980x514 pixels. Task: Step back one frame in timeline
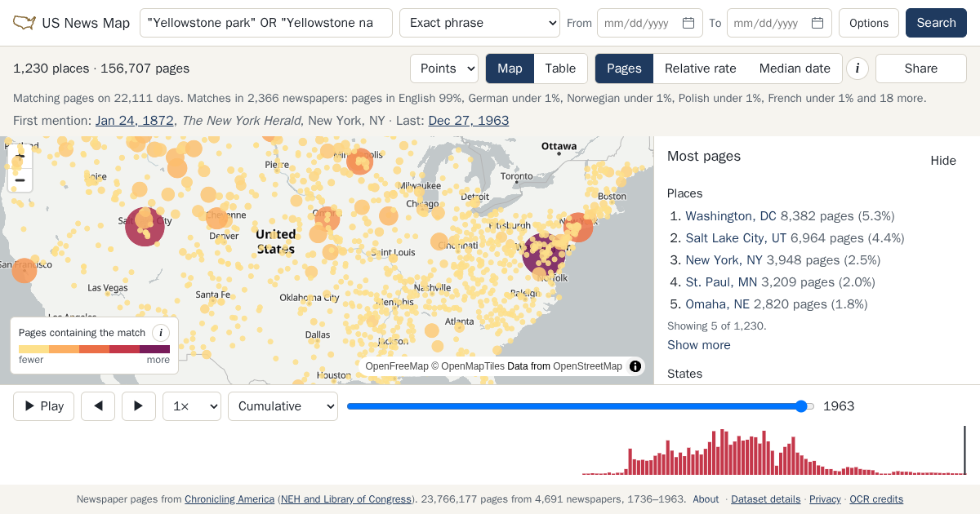pyautogui.click(x=99, y=406)
